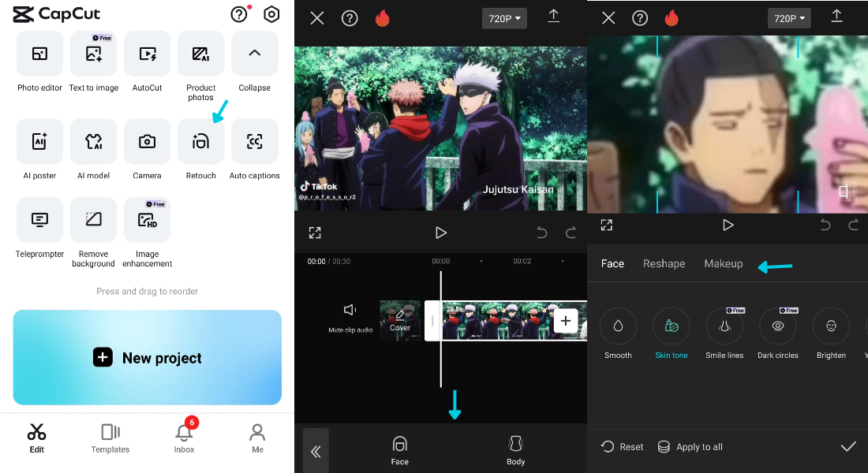Enter fullscreen preview in retouch screen
Image resolution: width=868 pixels, height=473 pixels.
[607, 225]
